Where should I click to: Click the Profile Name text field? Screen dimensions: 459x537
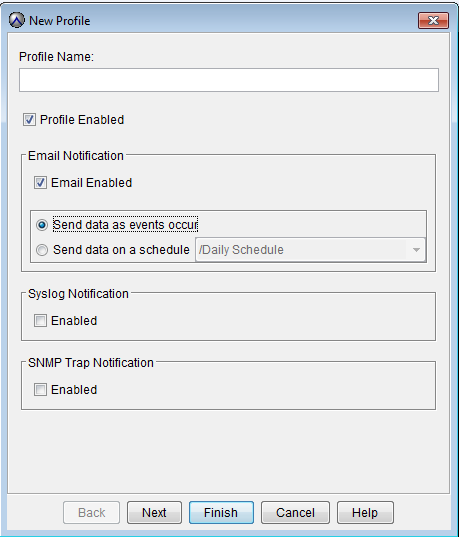(229, 80)
